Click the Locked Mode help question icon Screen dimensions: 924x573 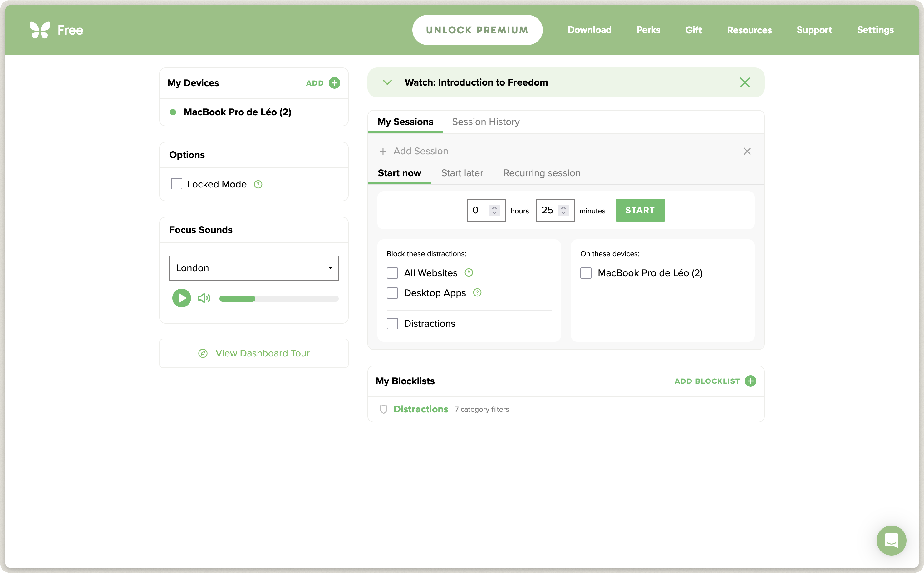click(258, 185)
